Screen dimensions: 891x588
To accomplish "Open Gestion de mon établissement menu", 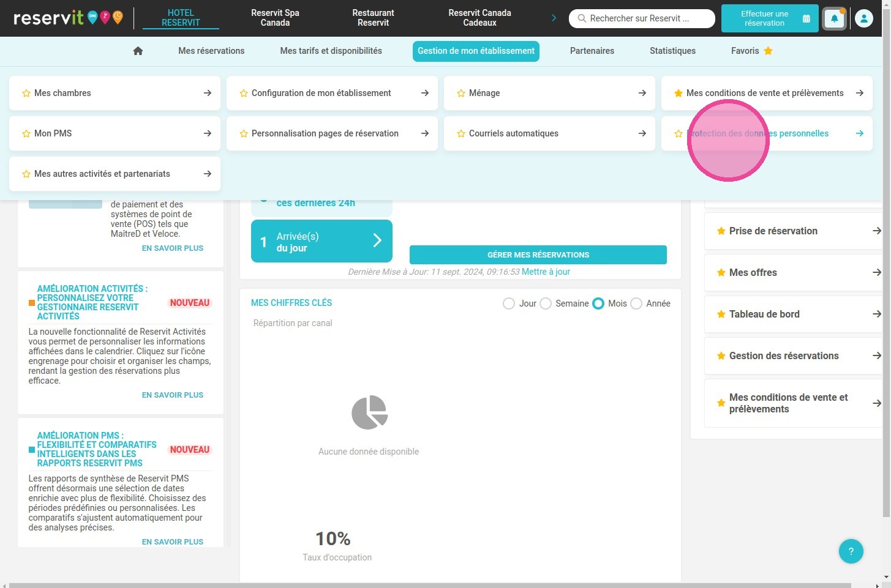I will click(476, 51).
